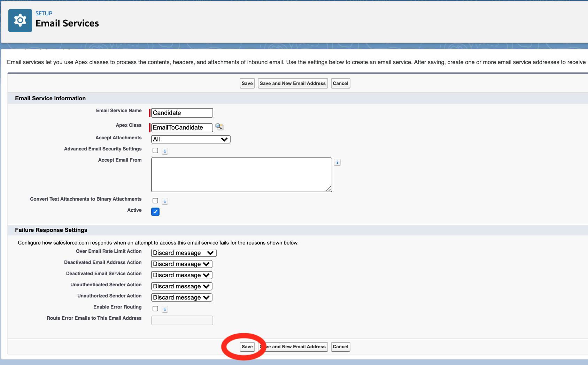
Task: Click info icon for Convert Text Attachments
Action: 165,201
